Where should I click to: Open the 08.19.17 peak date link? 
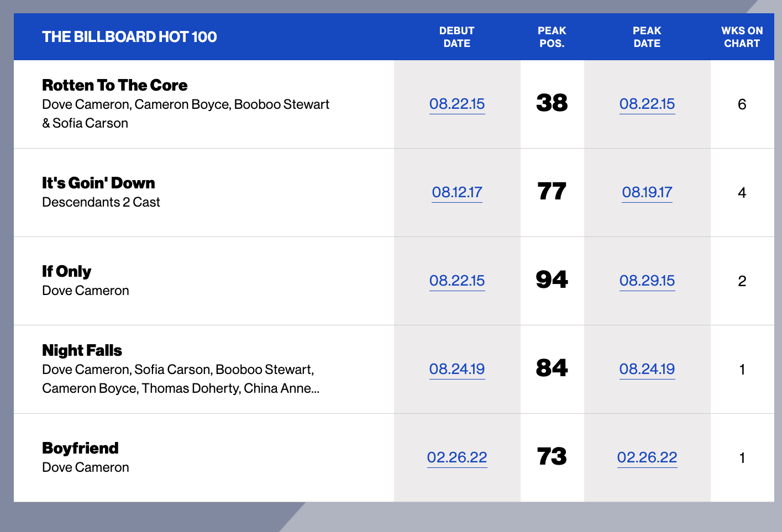(x=647, y=192)
